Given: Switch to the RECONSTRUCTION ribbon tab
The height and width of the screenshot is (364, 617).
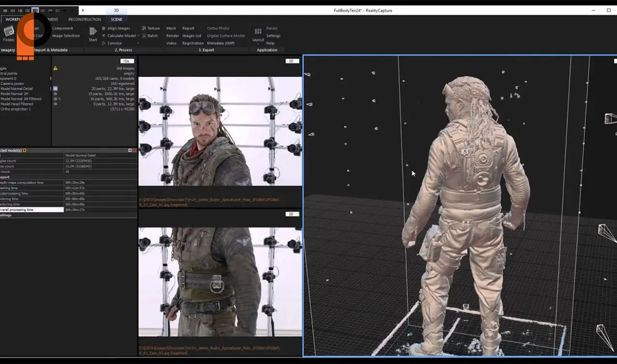Looking at the screenshot, I should [x=84, y=19].
